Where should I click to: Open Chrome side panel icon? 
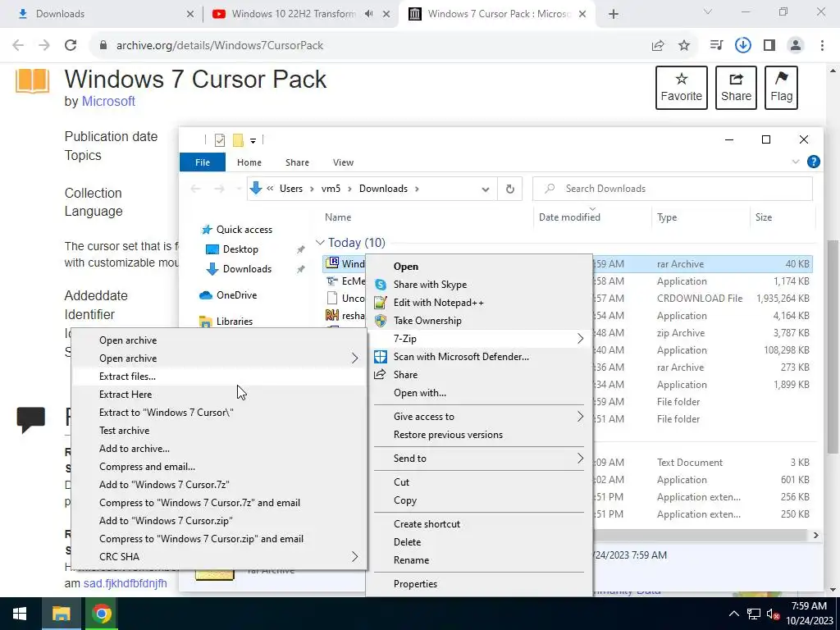click(769, 46)
